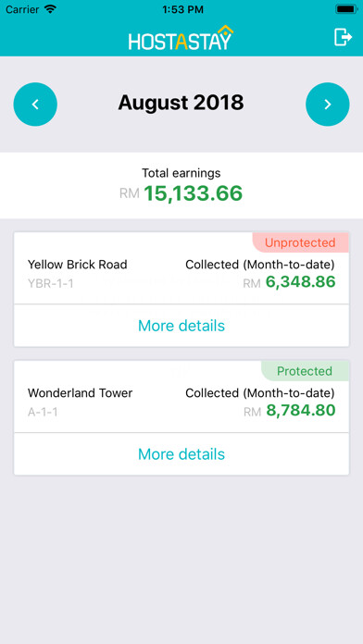Select Yellow Brick Road property name

[77, 265]
